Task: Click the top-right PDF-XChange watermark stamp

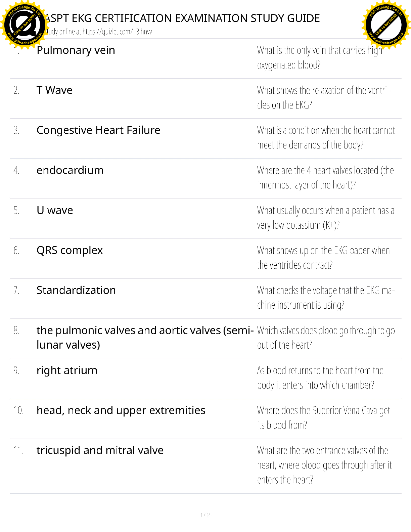Action: coord(386,24)
